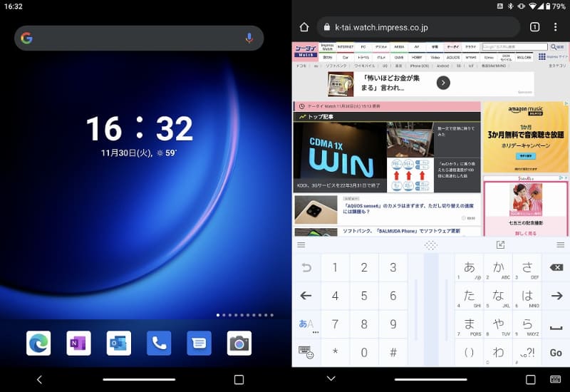Tap the Google search bar field

pos(139,38)
